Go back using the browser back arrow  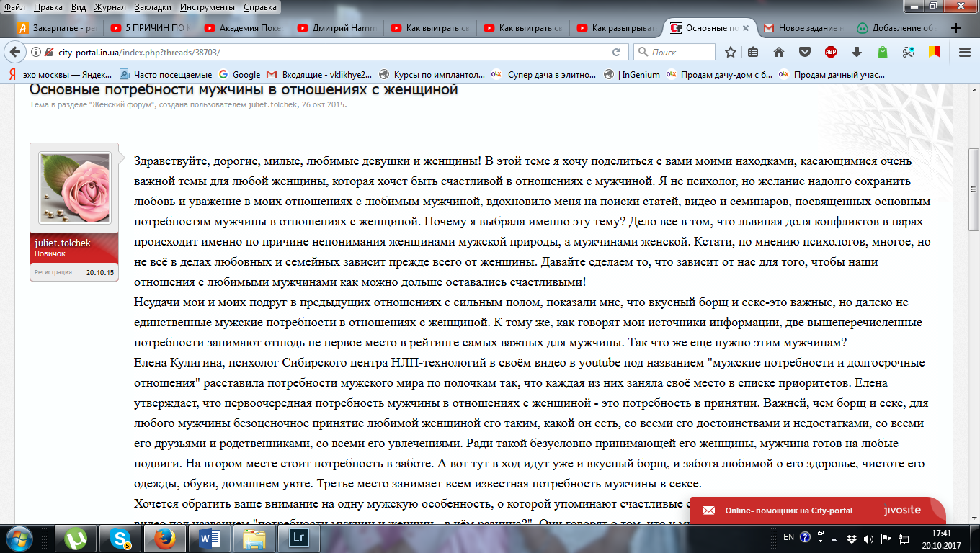[16, 53]
